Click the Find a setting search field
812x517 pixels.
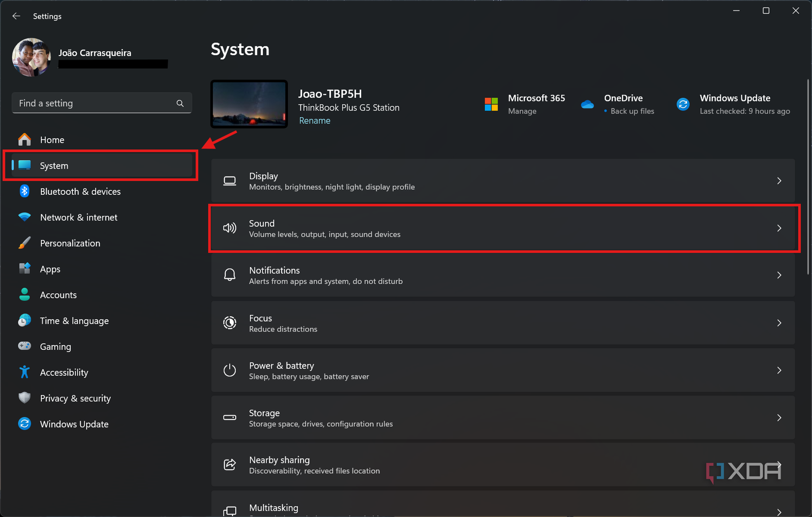tap(94, 103)
